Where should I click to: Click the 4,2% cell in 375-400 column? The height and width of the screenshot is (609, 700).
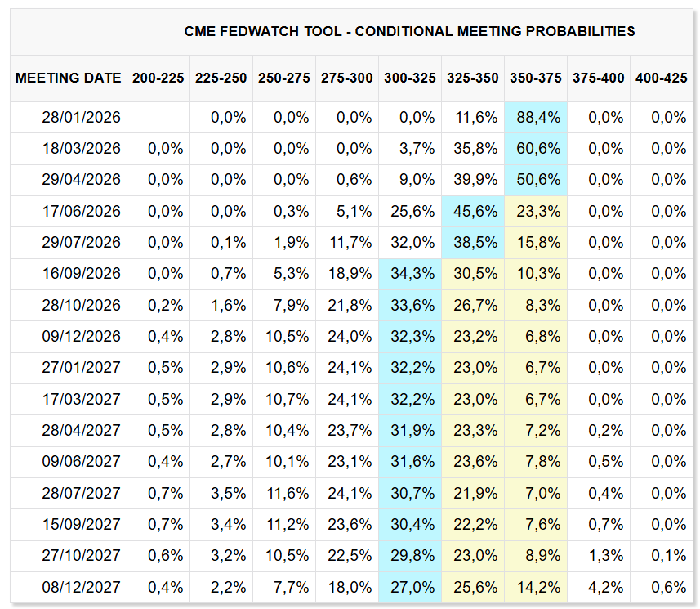(x=604, y=587)
